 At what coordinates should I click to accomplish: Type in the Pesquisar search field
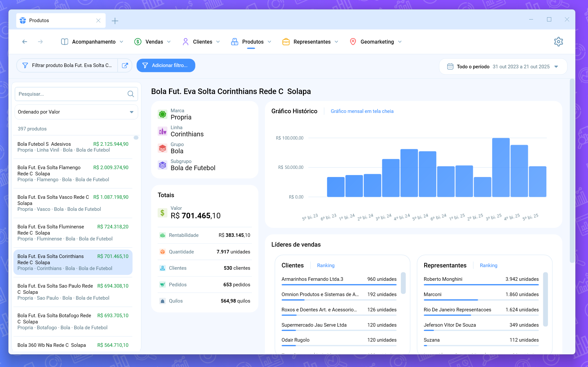tap(72, 94)
